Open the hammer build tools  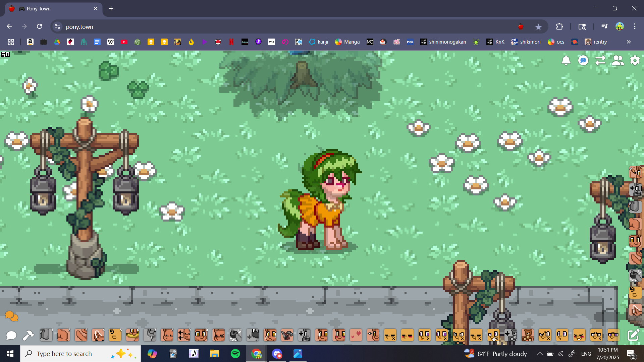tap(28, 335)
